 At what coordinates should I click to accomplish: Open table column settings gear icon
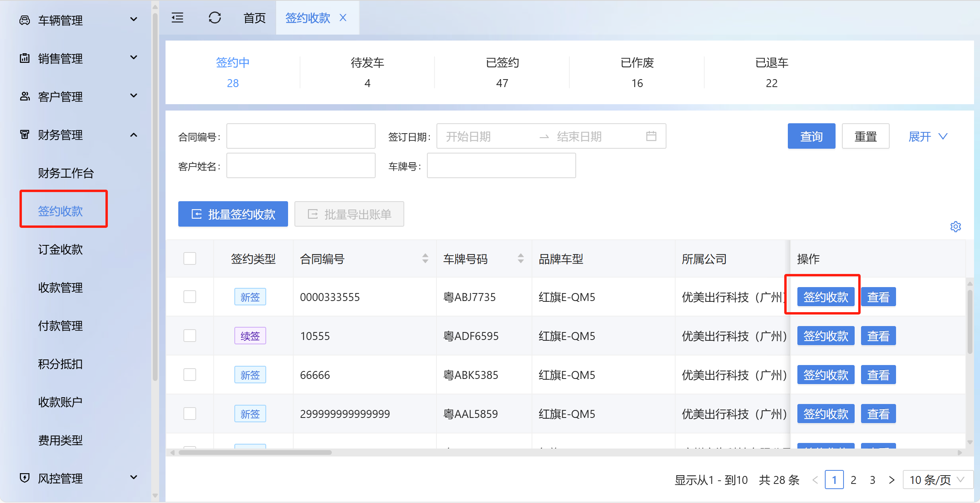(x=955, y=227)
